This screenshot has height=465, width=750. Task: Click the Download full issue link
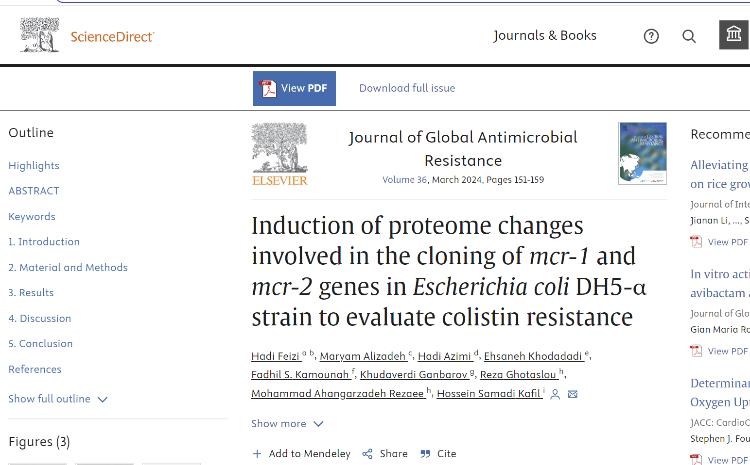pyautogui.click(x=407, y=89)
